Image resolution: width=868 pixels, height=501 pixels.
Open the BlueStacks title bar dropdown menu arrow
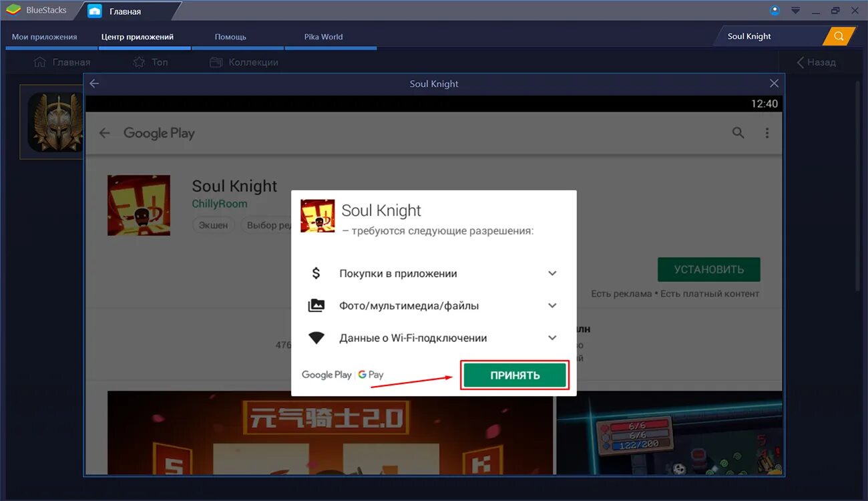pyautogui.click(x=795, y=10)
